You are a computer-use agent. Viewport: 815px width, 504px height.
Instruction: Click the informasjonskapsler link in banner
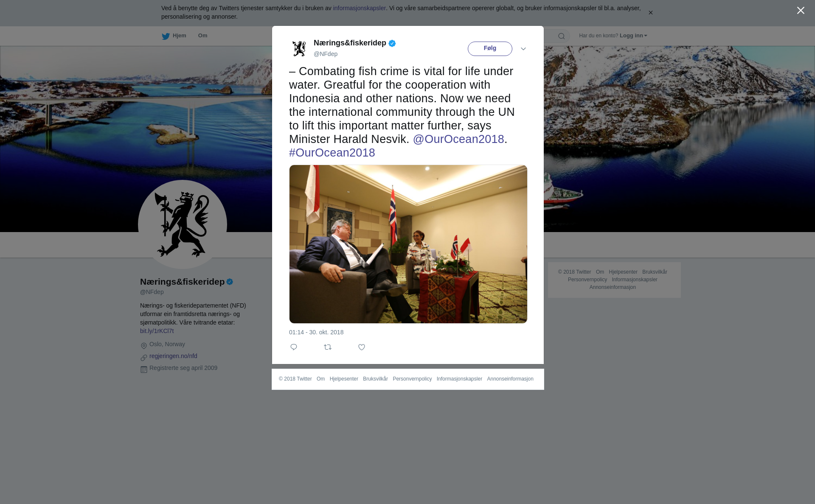[359, 8]
